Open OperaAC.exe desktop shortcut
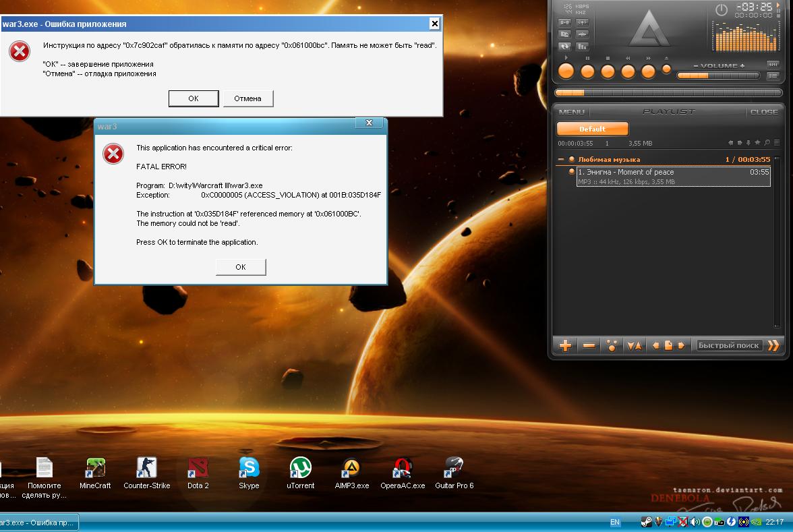 click(x=403, y=473)
